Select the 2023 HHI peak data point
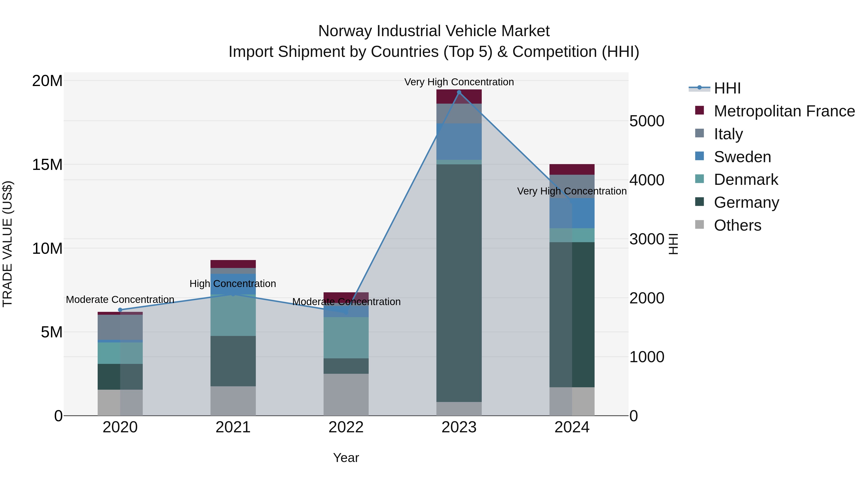The width and height of the screenshot is (868, 488). pos(459,92)
